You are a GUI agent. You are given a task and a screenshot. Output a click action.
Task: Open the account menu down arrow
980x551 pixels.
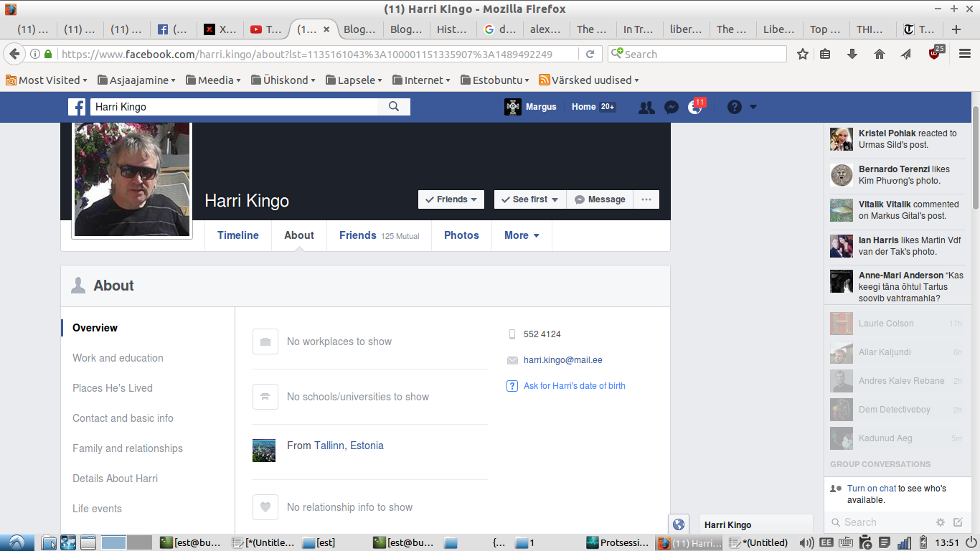click(753, 107)
